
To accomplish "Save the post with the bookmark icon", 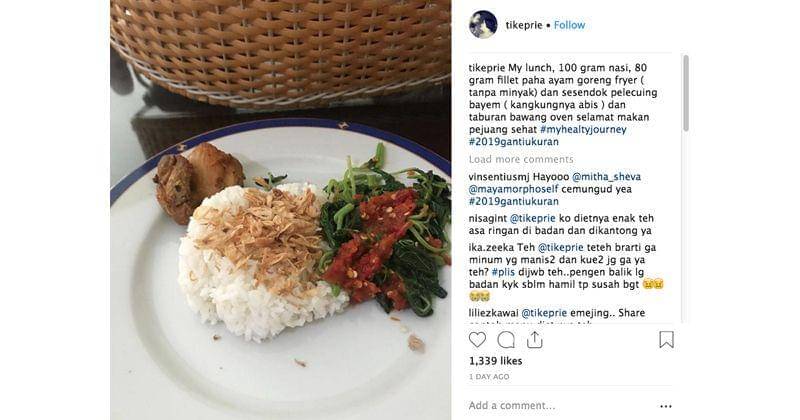I will [666, 339].
